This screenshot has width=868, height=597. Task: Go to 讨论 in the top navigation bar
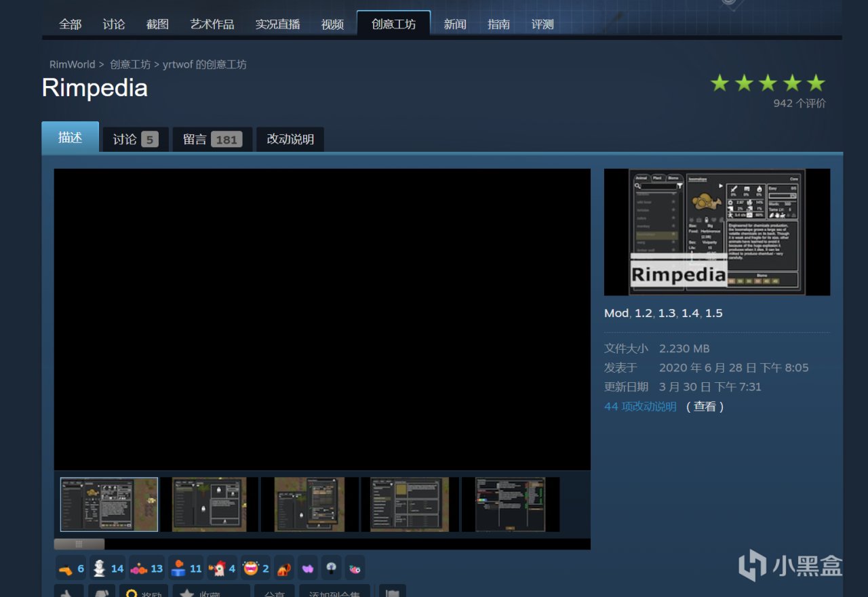pyautogui.click(x=114, y=24)
